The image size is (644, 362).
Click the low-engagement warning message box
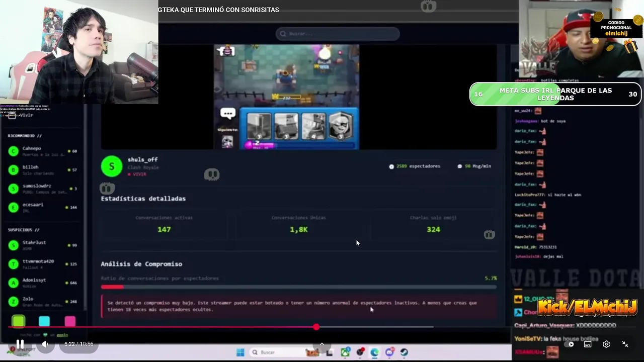pos(299,306)
